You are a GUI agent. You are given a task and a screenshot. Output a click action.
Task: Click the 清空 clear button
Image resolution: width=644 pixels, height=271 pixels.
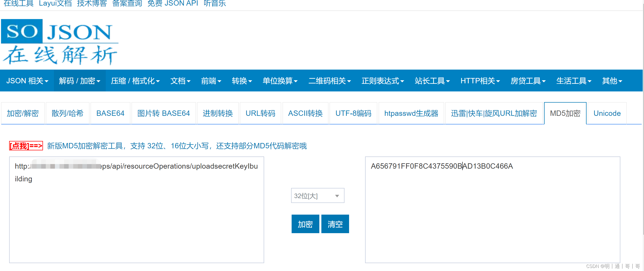[x=335, y=224]
